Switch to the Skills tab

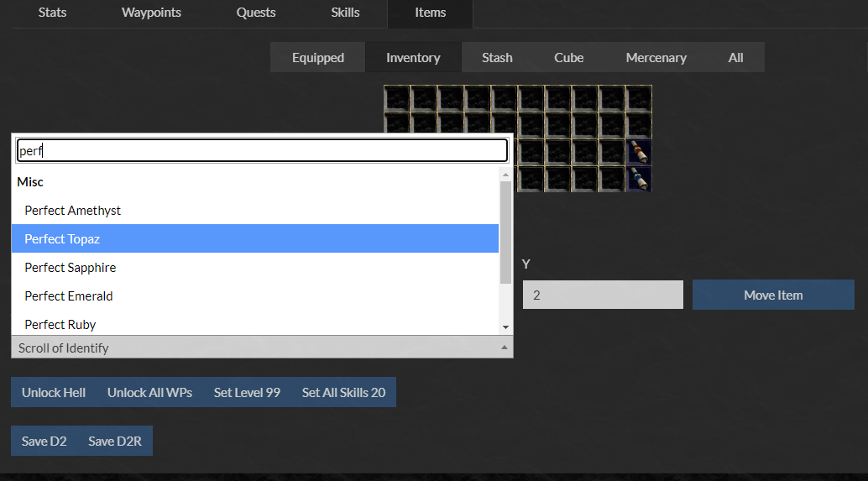click(345, 13)
